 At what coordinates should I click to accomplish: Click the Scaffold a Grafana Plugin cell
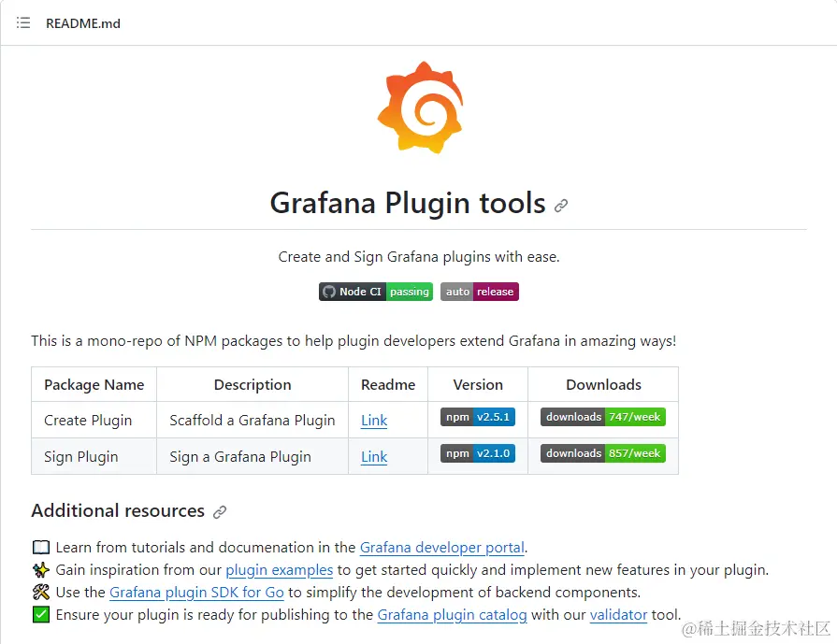point(253,421)
